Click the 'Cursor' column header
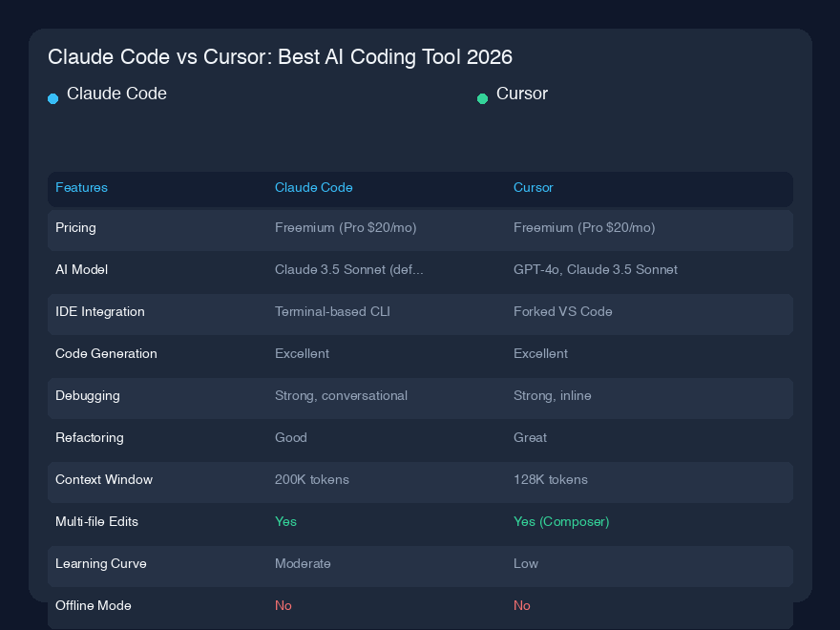This screenshot has width=840, height=630. tap(533, 187)
